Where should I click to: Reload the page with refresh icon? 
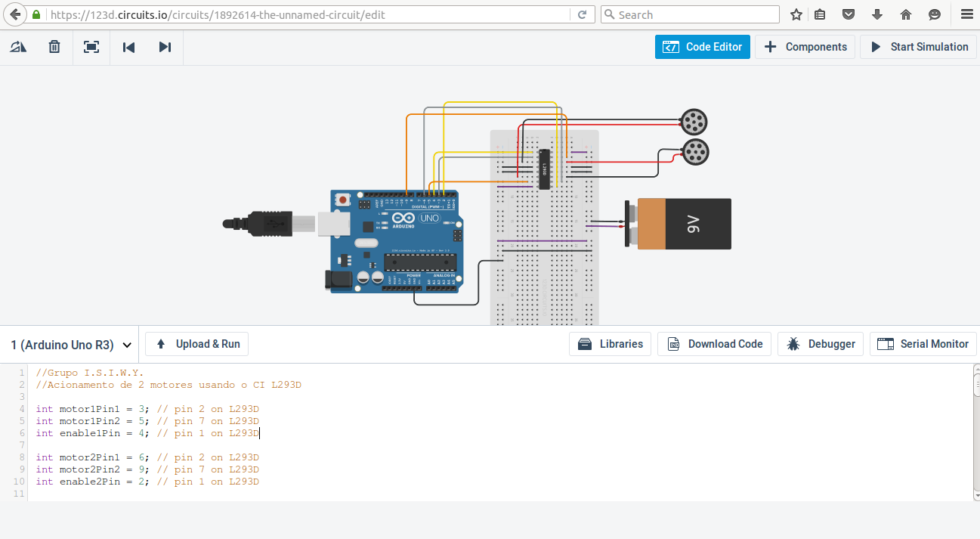[582, 14]
